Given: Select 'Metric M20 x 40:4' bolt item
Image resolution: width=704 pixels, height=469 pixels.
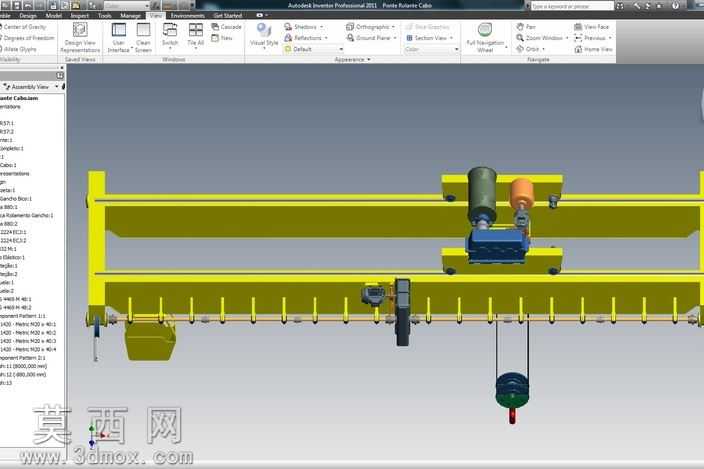Looking at the screenshot, I should click(28, 349).
